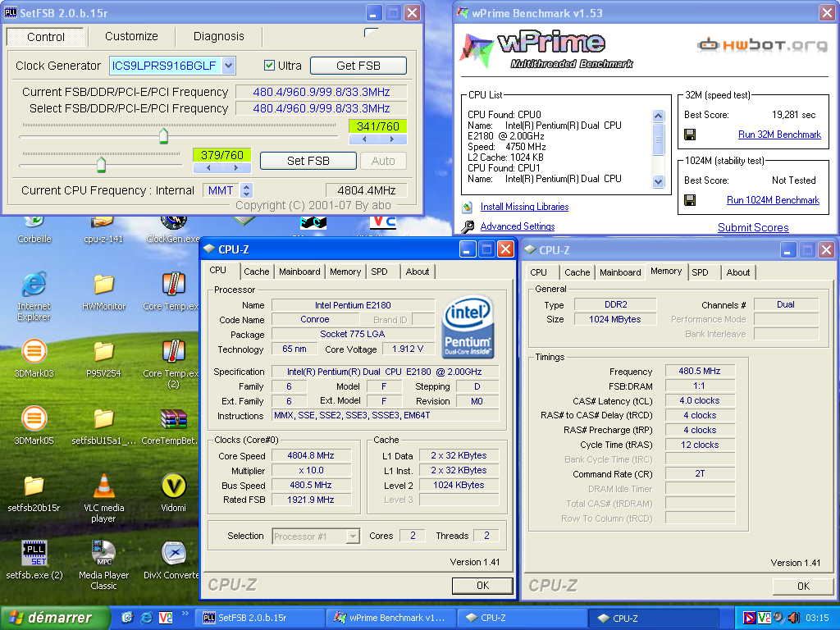Screen dimensions: 840x630
Task: Click left arrow under 379/760 value
Action: point(208,167)
